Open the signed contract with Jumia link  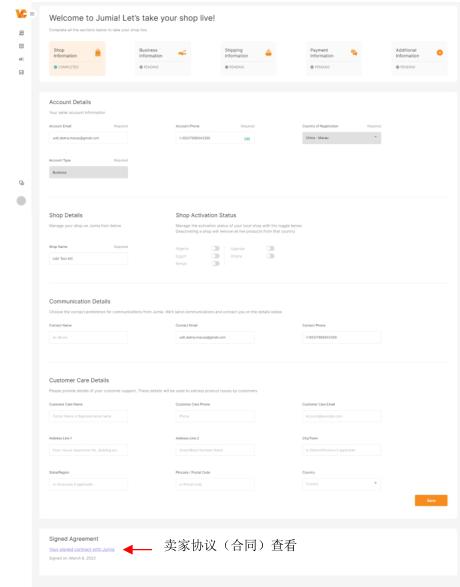click(82, 550)
